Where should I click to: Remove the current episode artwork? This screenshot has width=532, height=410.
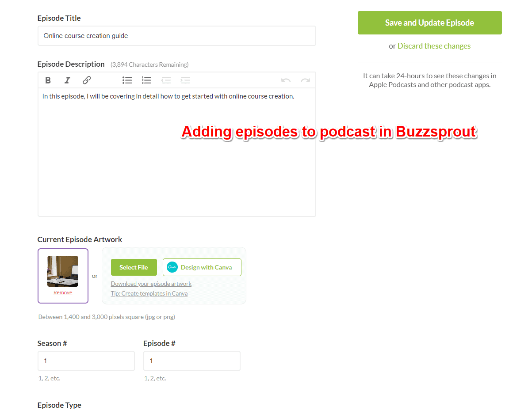[63, 292]
